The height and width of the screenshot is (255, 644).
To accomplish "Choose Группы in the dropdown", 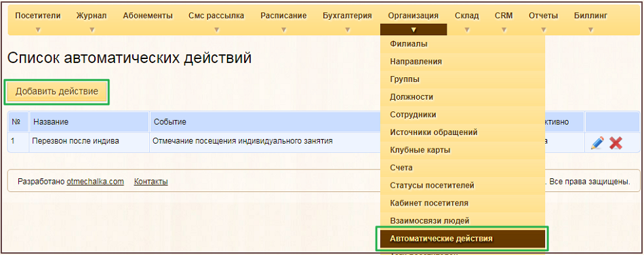I will (x=463, y=79).
